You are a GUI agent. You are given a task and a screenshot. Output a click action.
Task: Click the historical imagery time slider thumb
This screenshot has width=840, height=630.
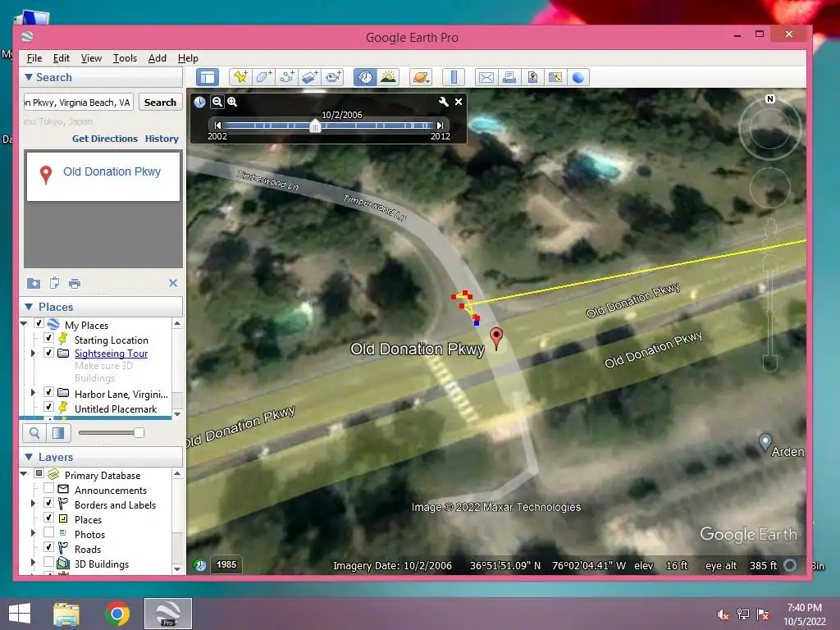[x=315, y=126]
